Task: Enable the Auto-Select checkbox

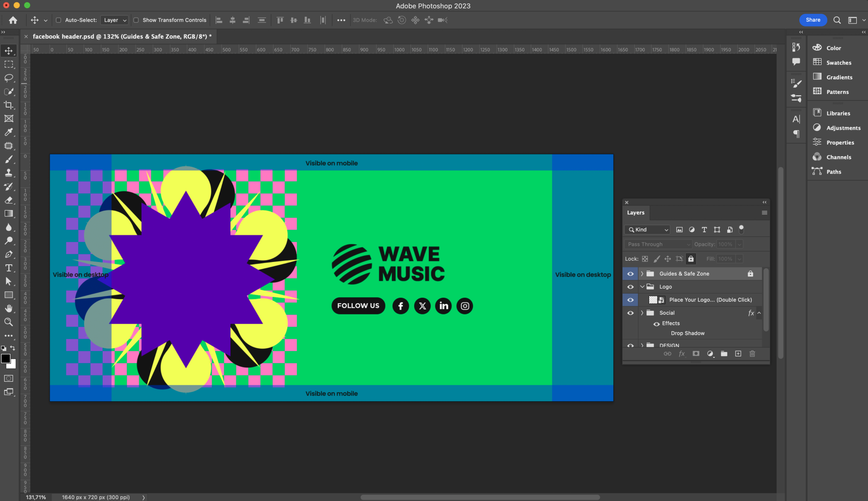Action: click(58, 20)
